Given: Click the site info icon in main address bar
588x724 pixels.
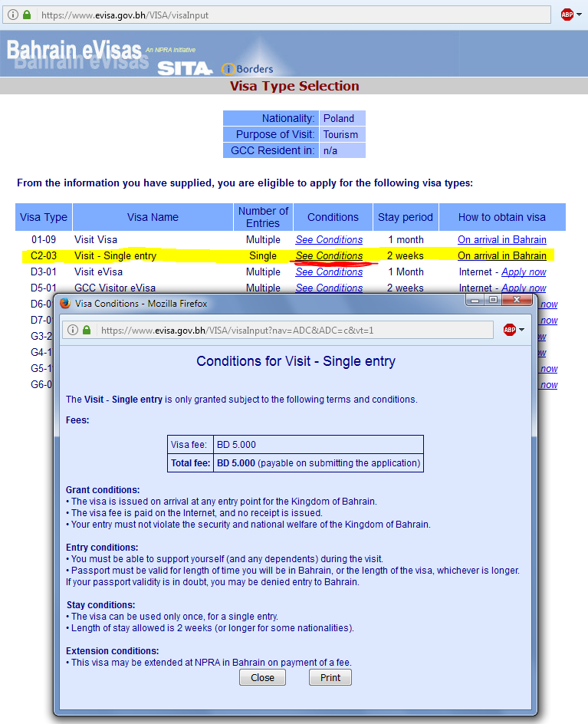Looking at the screenshot, I should 13,15.
